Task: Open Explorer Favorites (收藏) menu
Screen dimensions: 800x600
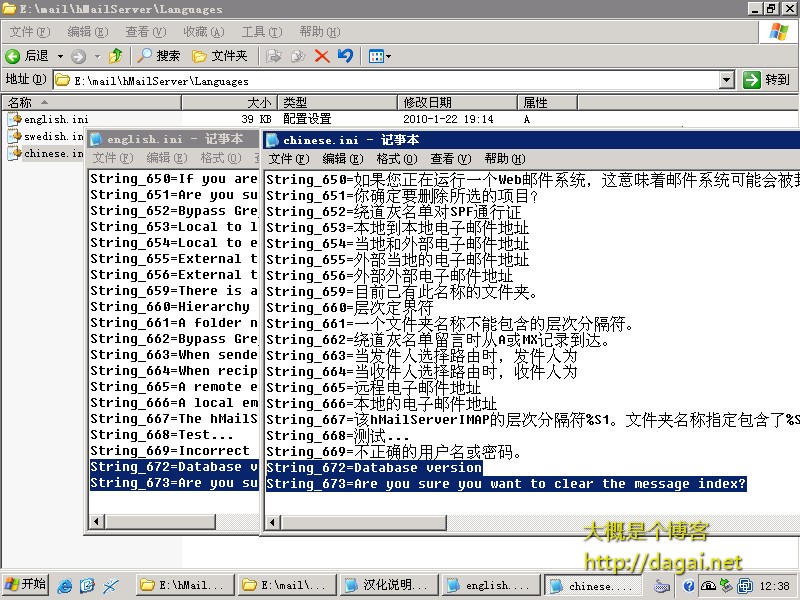Action: click(x=204, y=32)
